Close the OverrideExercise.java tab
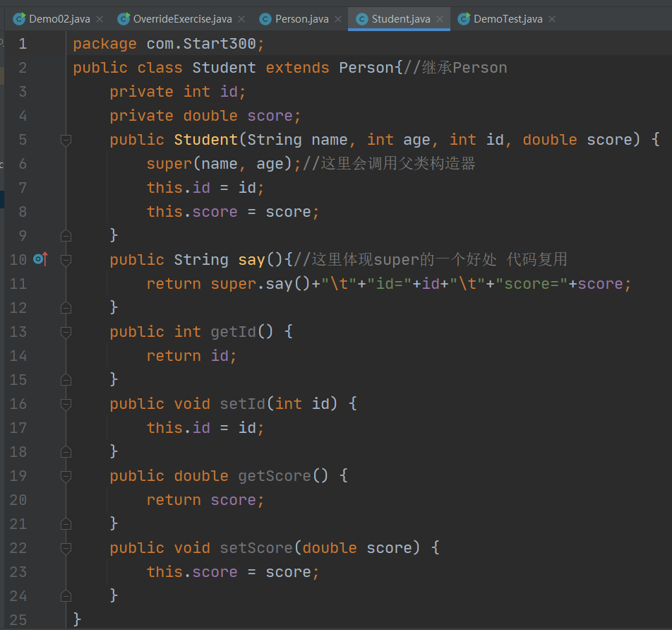The image size is (672, 630). 241,19
